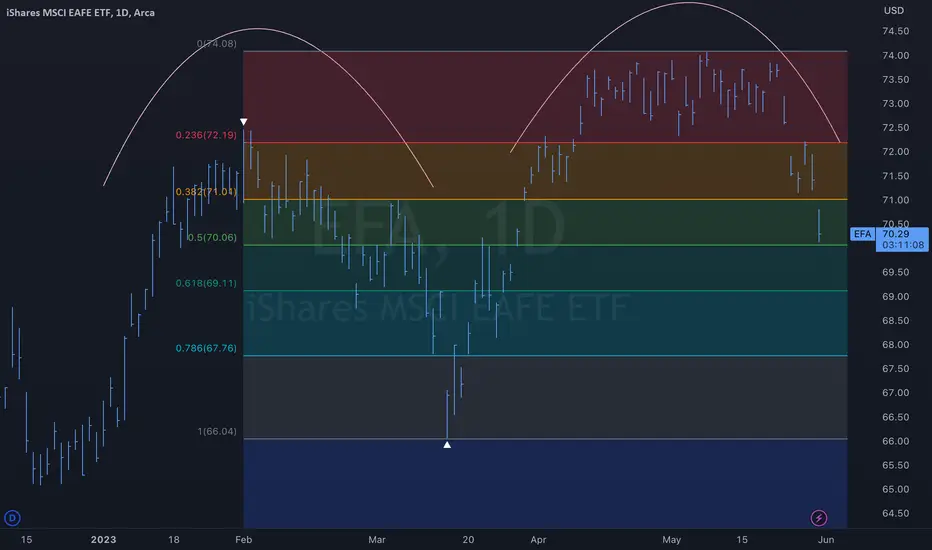Click the 0.618(69.11) Fibonacci label
This screenshot has width=932, height=550.
[206, 283]
